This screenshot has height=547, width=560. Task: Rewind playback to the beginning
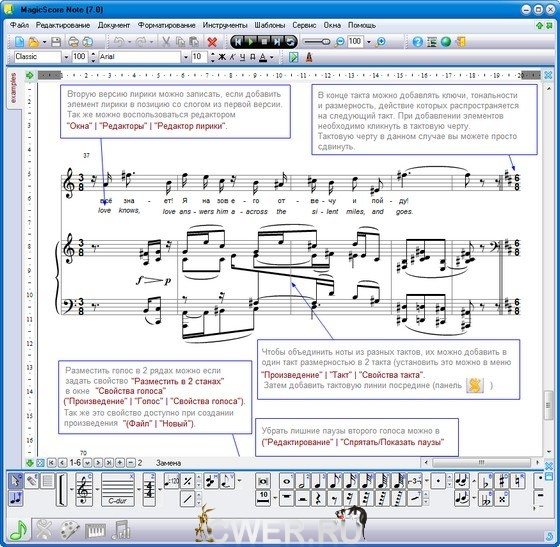[x=238, y=42]
